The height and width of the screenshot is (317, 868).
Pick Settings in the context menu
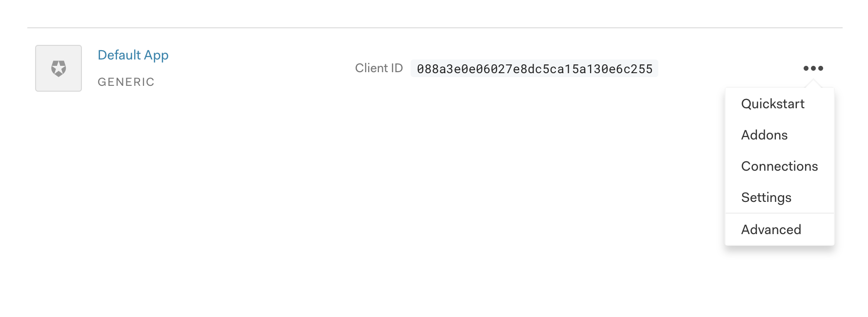click(x=767, y=198)
